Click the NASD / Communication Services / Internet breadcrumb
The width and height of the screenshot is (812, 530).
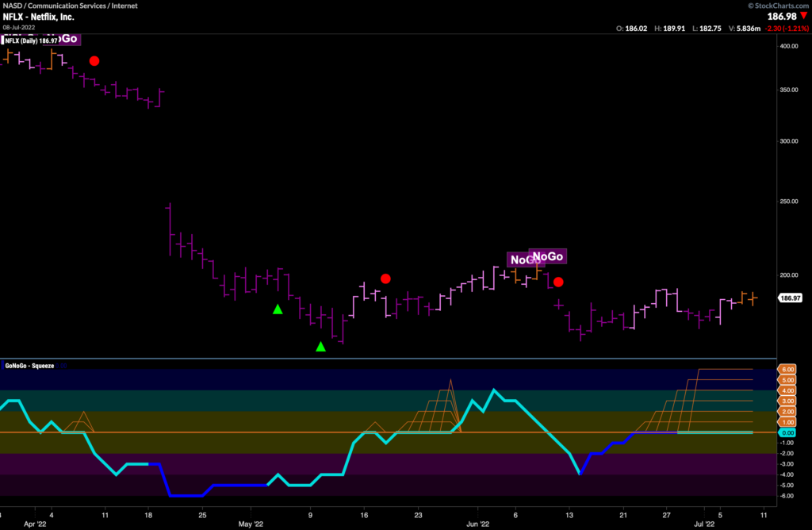click(x=71, y=6)
